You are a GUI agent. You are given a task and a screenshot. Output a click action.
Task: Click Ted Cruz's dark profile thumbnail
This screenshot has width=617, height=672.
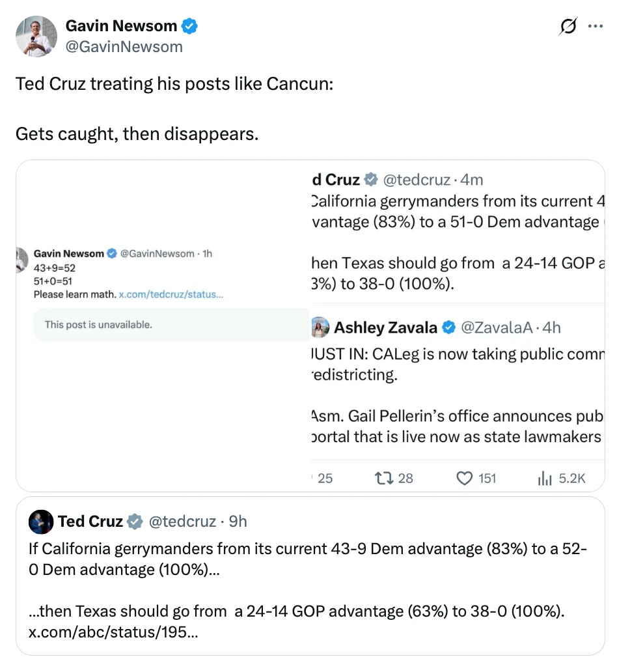click(x=40, y=521)
